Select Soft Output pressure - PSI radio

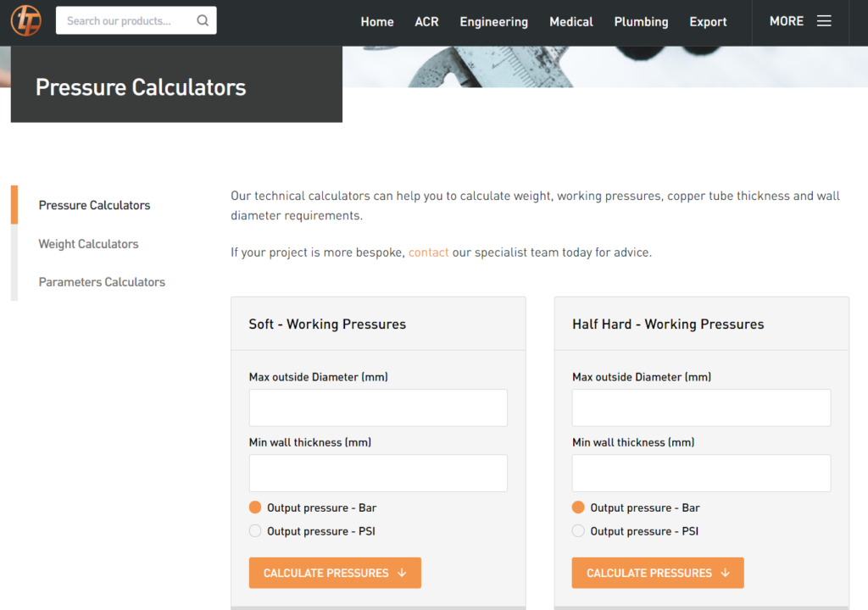[x=255, y=531]
